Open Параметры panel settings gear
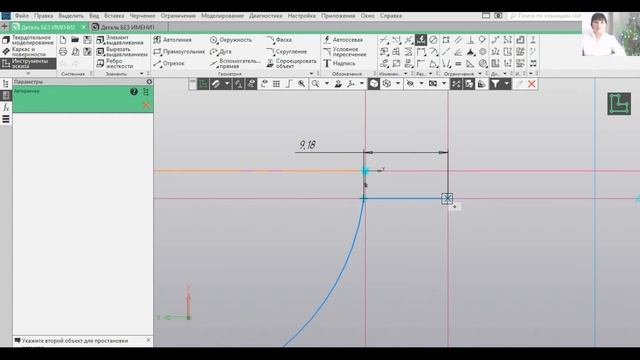 [149, 82]
